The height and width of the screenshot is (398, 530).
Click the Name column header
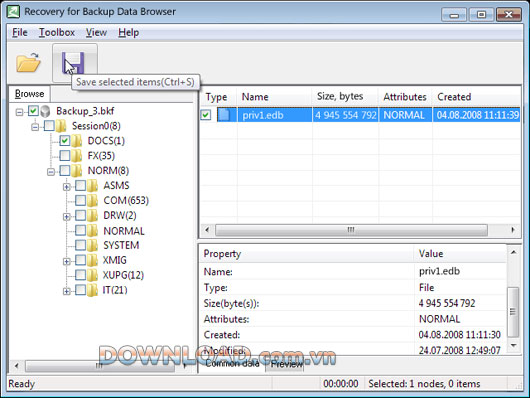[255, 97]
